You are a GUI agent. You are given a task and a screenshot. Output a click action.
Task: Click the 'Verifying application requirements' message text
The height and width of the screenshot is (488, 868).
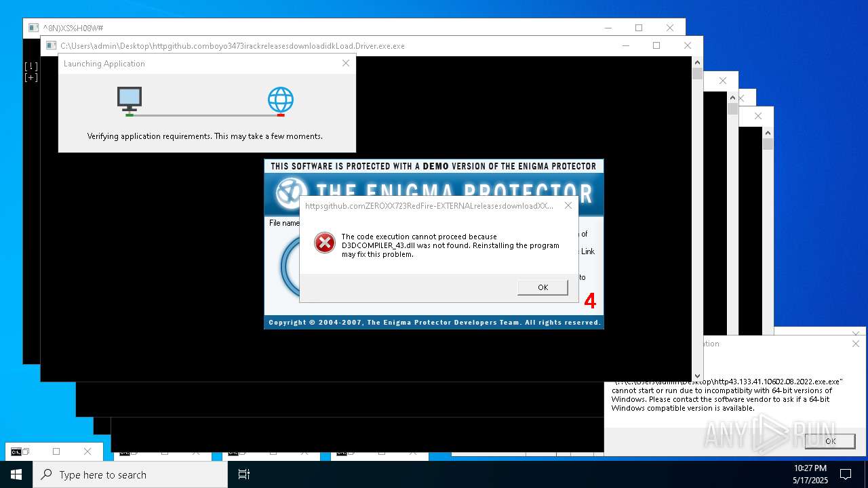click(205, 136)
